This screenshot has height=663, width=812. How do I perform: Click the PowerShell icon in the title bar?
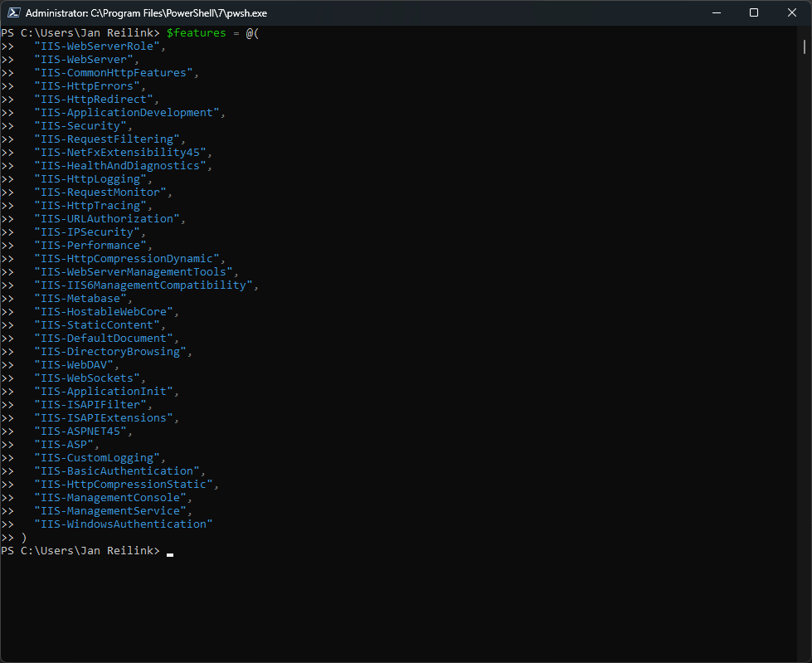click(x=14, y=13)
